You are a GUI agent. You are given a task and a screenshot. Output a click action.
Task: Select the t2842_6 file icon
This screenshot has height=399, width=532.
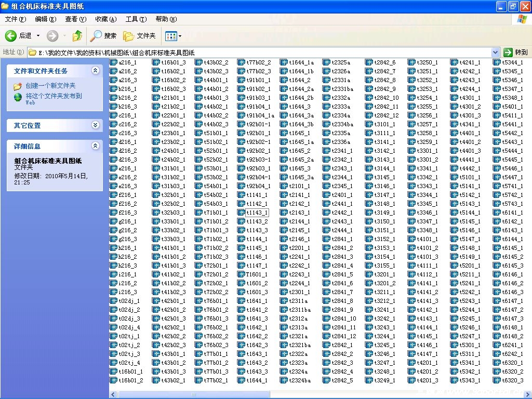(x=368, y=62)
